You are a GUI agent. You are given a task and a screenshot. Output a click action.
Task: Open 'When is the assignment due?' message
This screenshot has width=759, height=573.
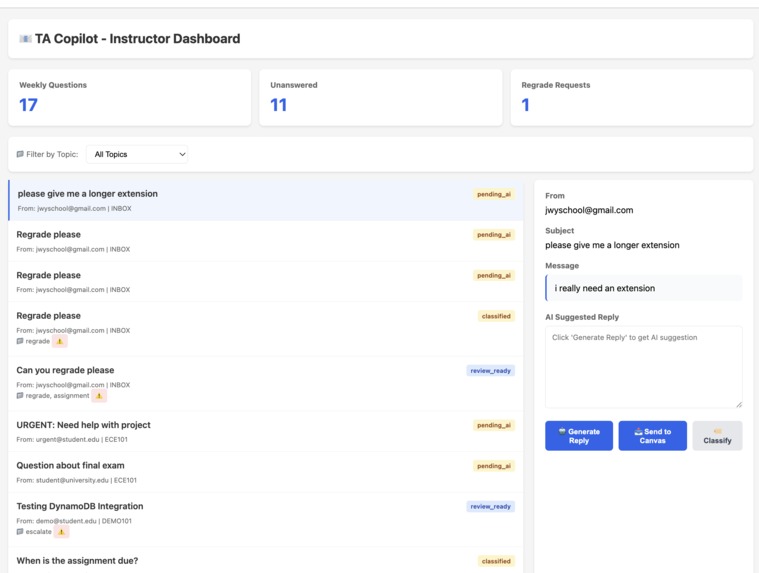tap(266, 561)
